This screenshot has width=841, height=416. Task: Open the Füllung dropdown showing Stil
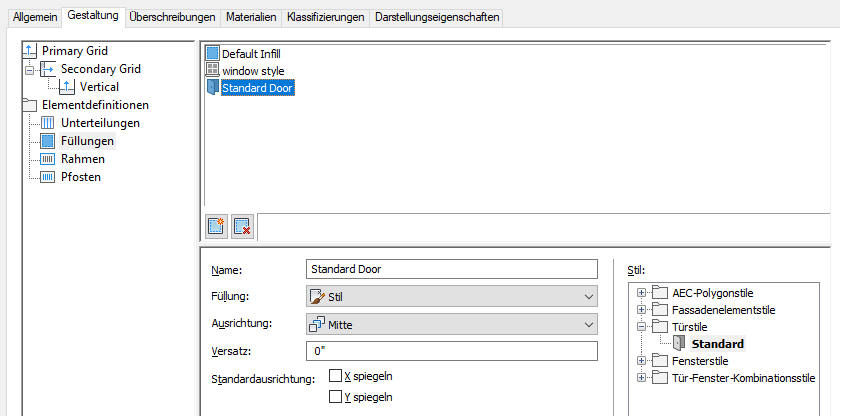(x=452, y=296)
